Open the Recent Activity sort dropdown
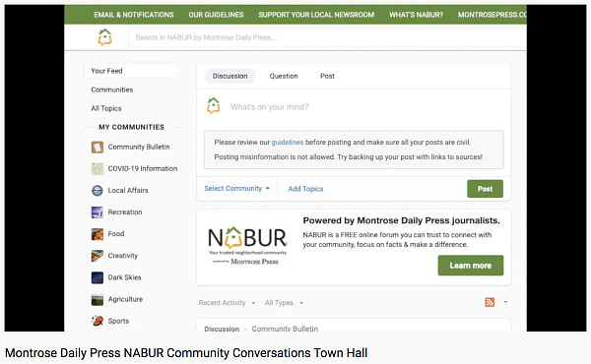 click(227, 303)
